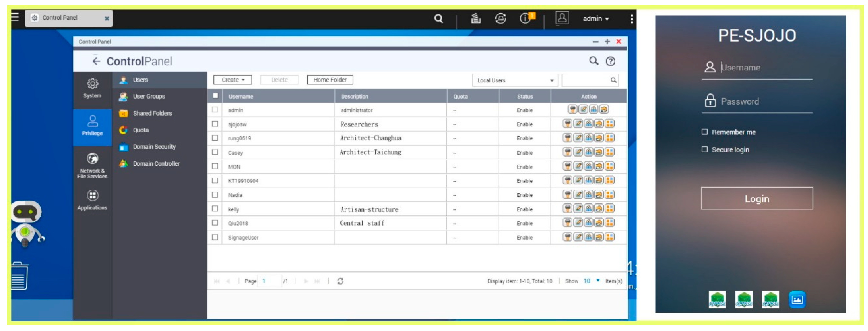Viewport: 868px width, 331px height.
Task: Click the background tasks icon in top bar
Action: click(x=476, y=19)
